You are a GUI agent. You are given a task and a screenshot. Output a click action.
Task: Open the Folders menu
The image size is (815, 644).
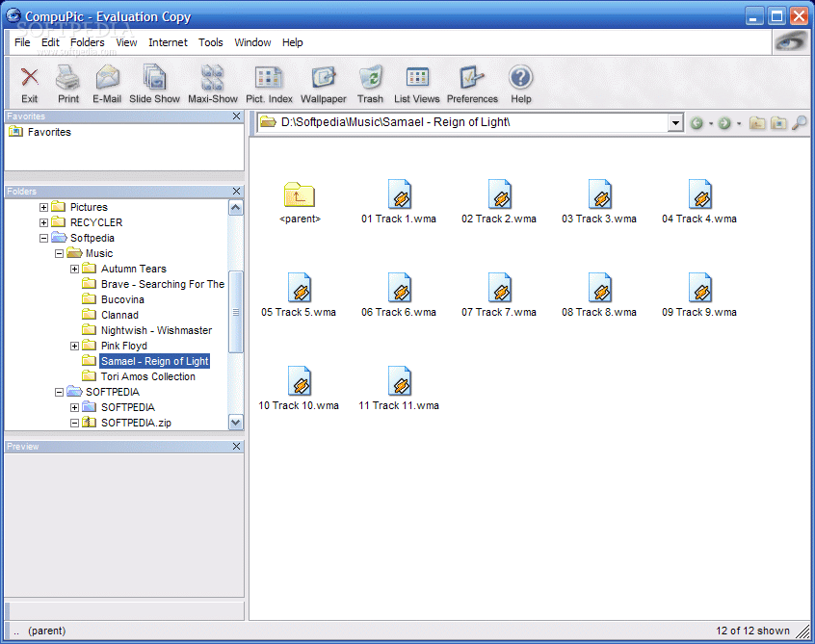coord(88,42)
